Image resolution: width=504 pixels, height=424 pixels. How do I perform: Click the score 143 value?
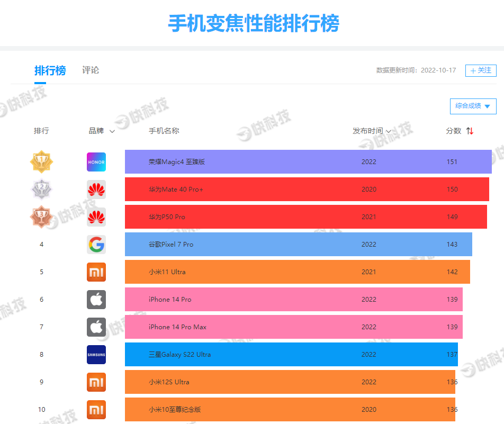452,245
